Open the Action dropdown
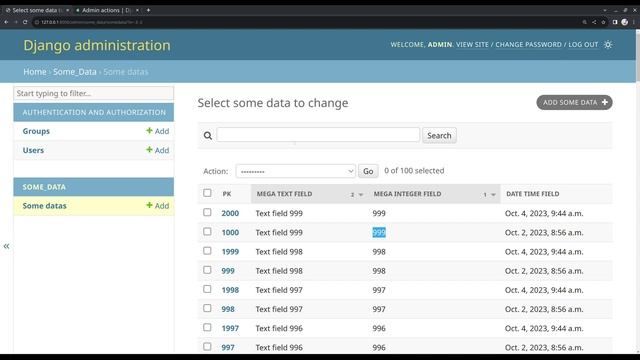Viewport: 640px width, 360px height. point(296,171)
